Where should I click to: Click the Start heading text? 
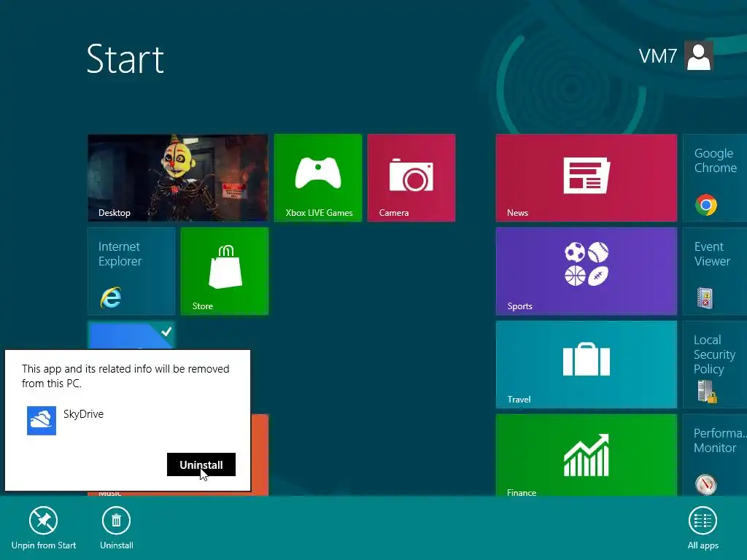tap(125, 59)
